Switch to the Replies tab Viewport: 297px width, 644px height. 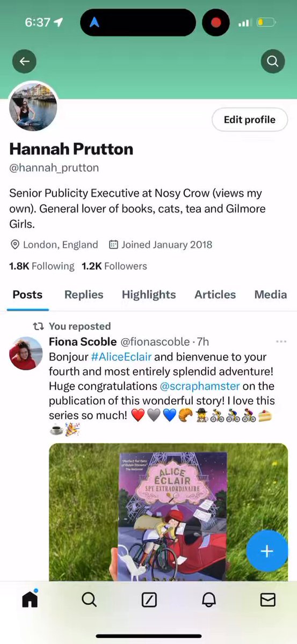(x=84, y=294)
